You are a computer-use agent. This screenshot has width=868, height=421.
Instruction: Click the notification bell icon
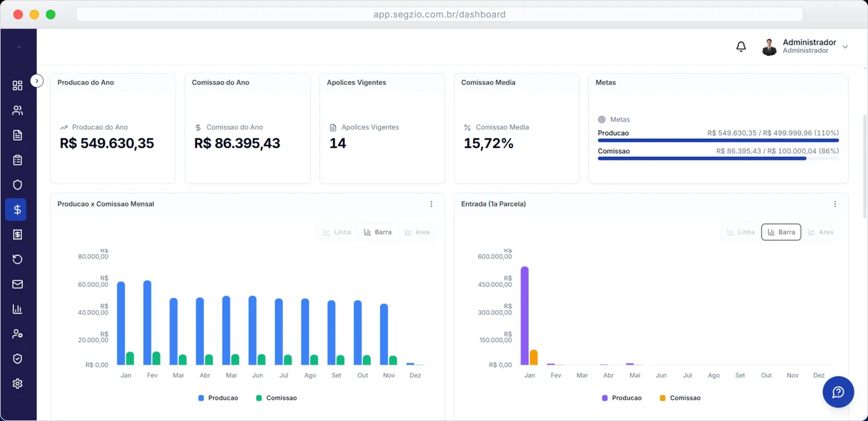point(741,47)
